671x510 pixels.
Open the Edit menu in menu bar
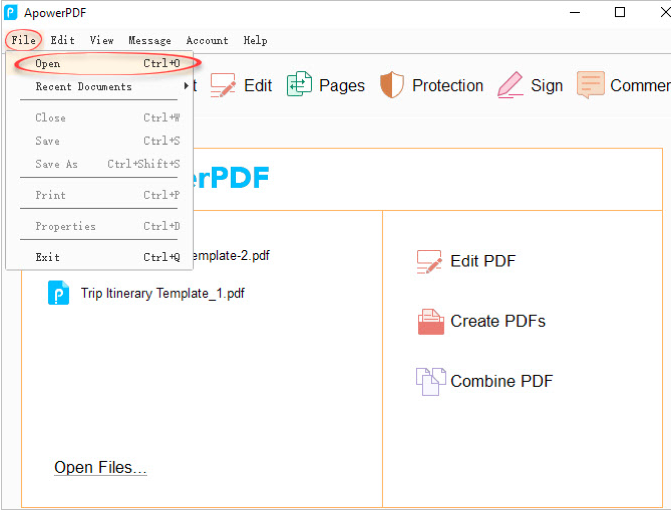click(62, 40)
